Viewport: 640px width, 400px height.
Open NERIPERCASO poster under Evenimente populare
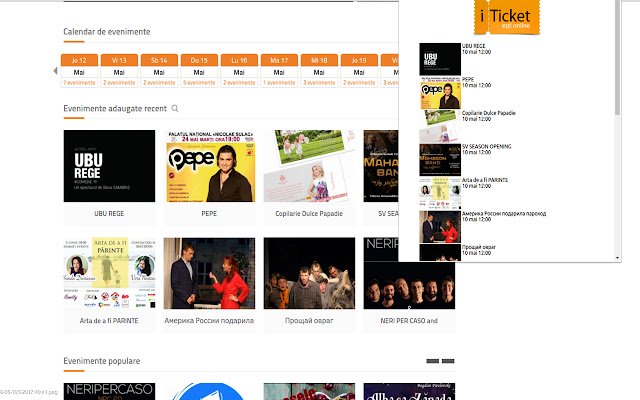point(109,391)
